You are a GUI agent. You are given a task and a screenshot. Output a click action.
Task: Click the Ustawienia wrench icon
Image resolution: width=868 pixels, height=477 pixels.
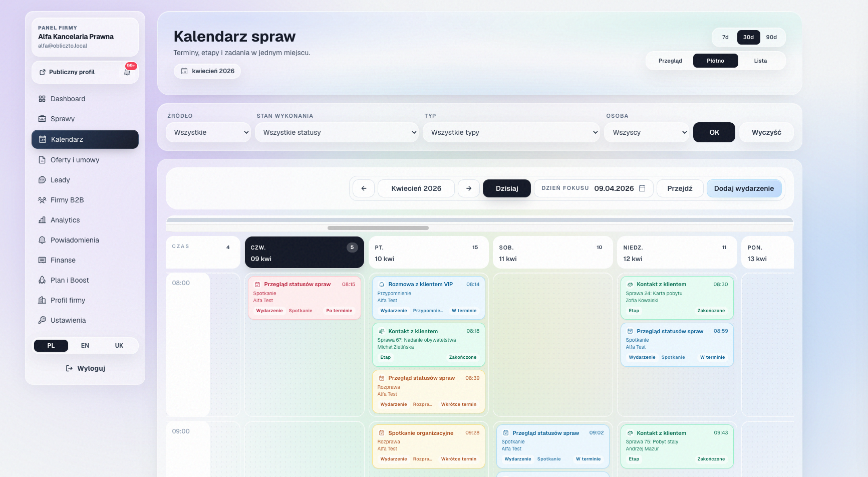(x=42, y=320)
